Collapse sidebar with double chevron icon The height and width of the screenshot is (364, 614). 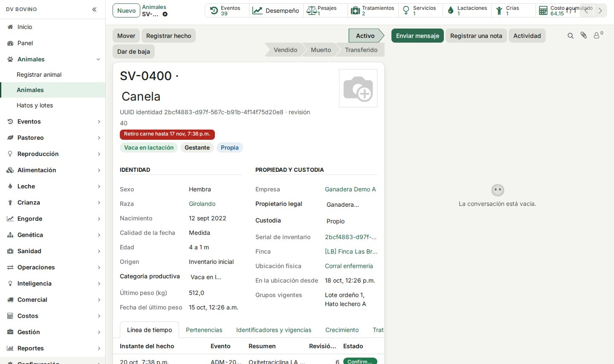(94, 9)
